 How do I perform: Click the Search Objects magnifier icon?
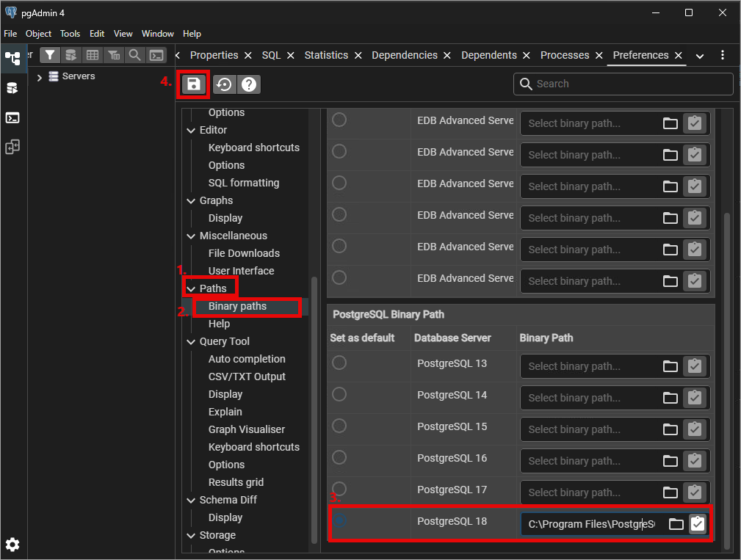134,55
